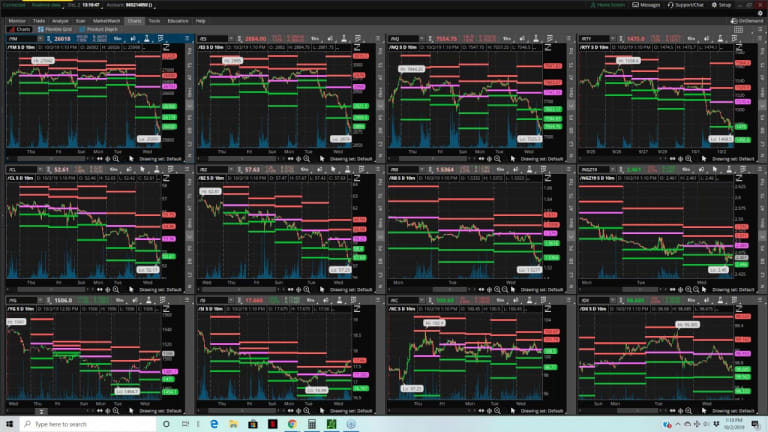
Task: Click the /YM chart horizontal scrollbar
Action: 51,159
